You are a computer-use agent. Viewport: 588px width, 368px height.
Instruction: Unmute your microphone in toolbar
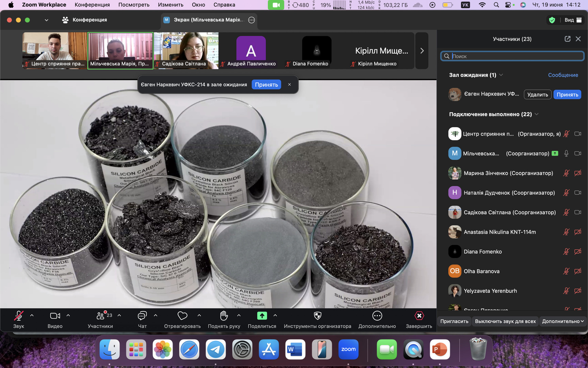(18, 316)
